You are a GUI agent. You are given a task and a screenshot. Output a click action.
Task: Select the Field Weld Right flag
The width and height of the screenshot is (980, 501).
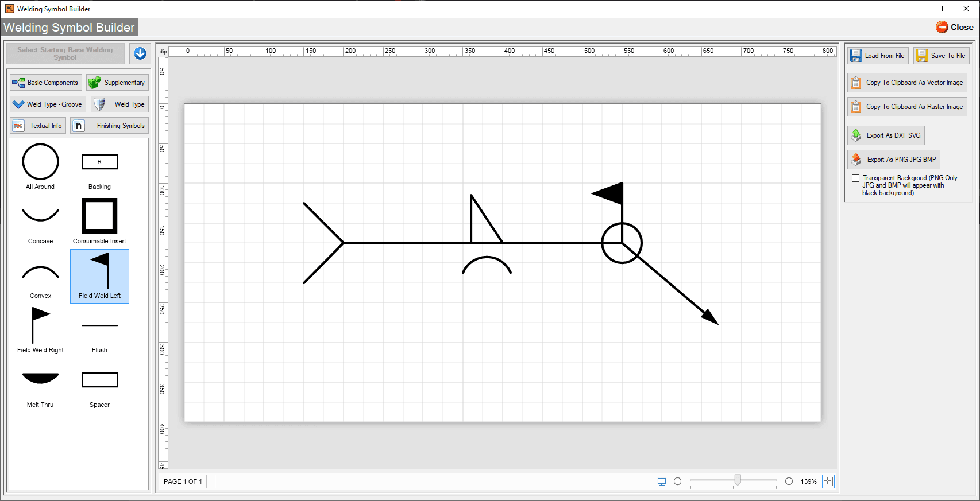click(x=40, y=331)
